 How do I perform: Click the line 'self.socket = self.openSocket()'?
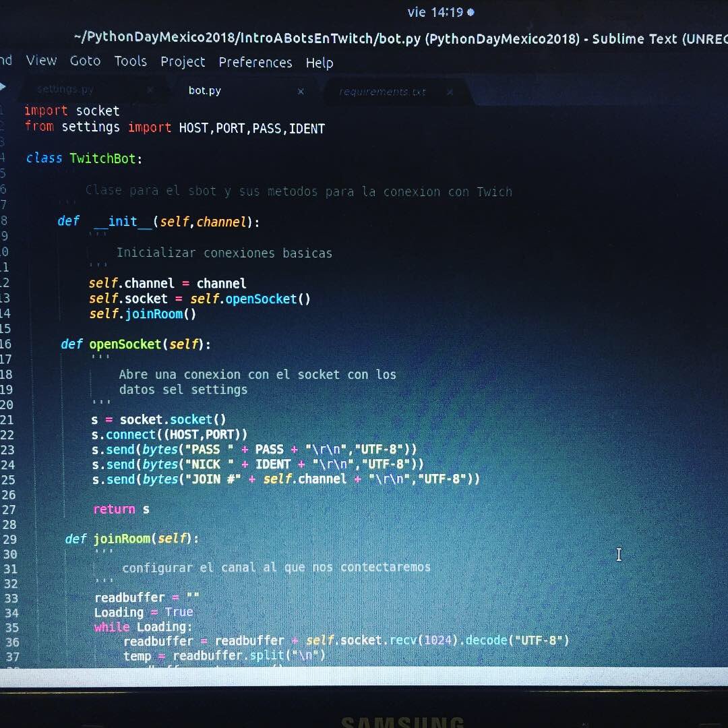click(200, 299)
